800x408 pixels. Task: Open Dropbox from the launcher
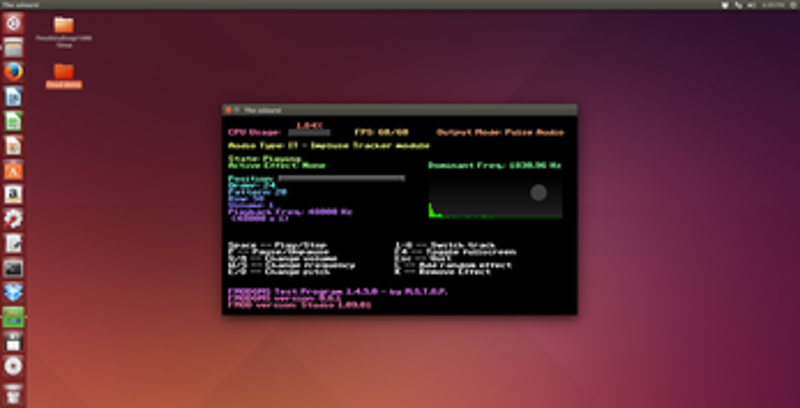[13, 293]
